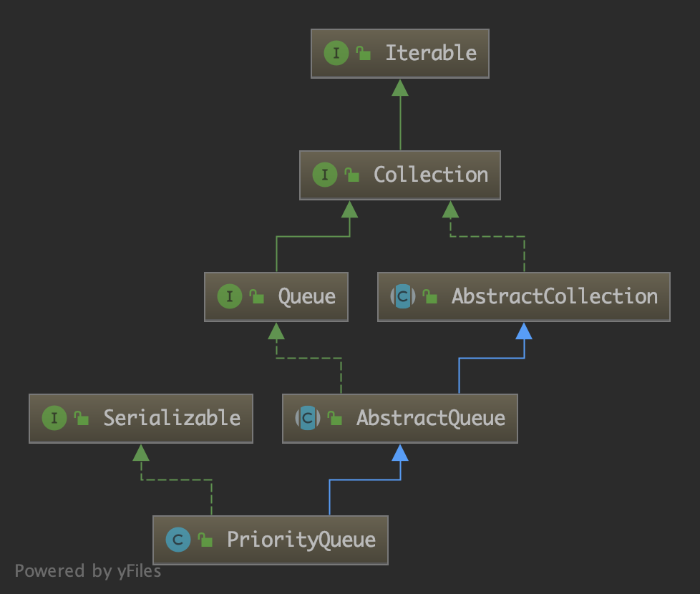
Task: Click the green lock icon on Serializable
Action: 82,419
